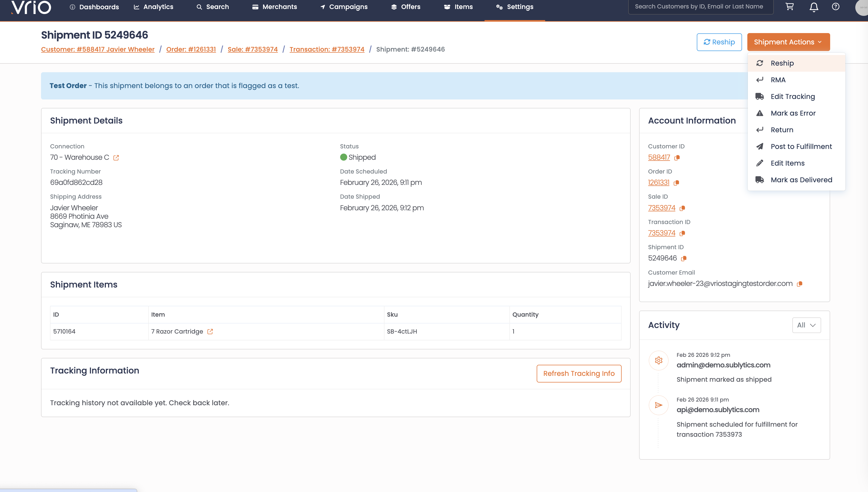Viewport: 868px width, 492px height.
Task: Open the 7 Razor Cartridge item link icon
Action: click(x=210, y=331)
